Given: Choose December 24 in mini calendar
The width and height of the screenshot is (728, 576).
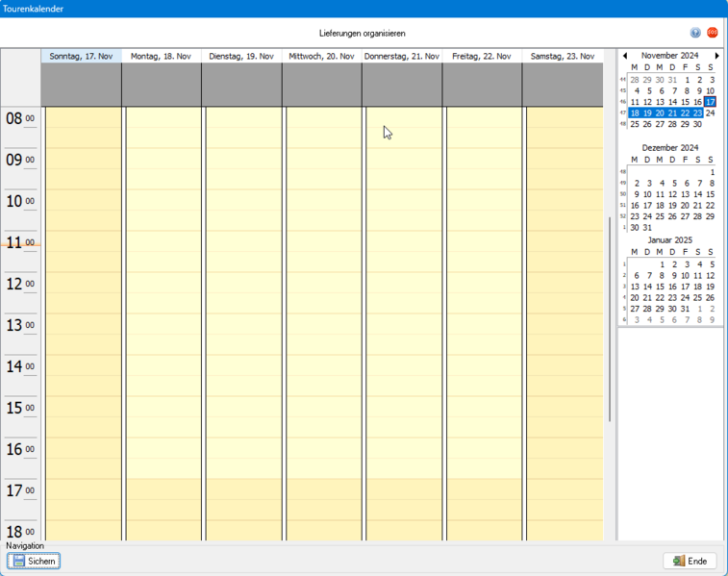Looking at the screenshot, I should 647,216.
